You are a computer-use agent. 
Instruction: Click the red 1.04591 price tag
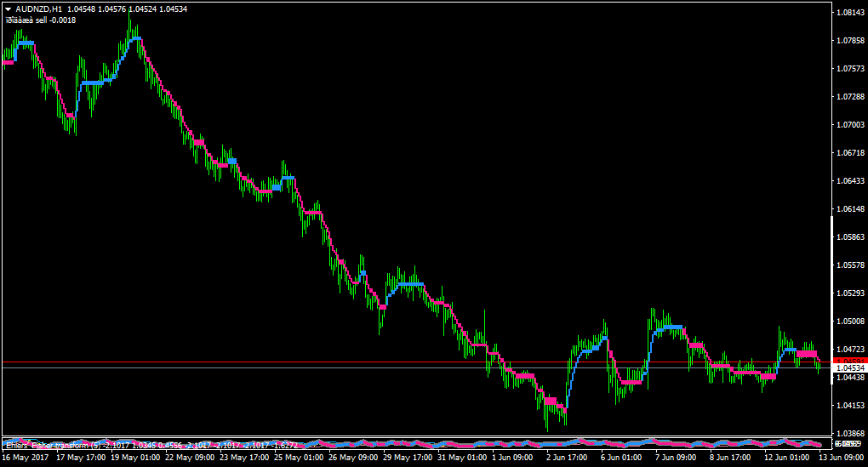point(850,362)
